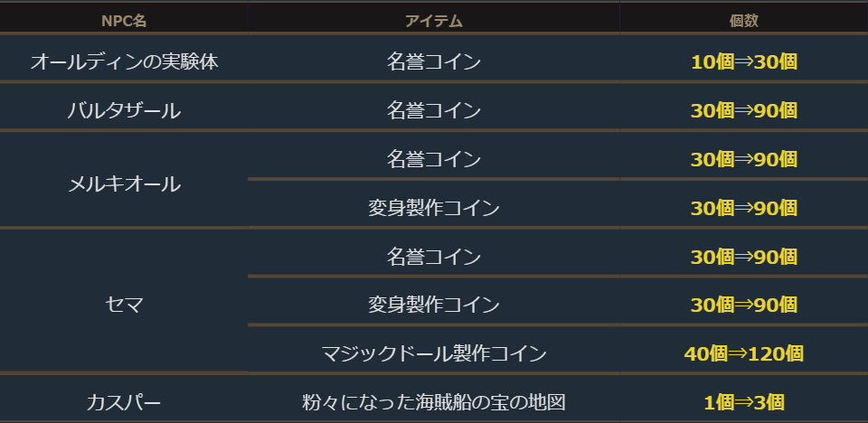Click セマ's 名誉コイン item
Screen dimensions: 868x423
click(433, 257)
